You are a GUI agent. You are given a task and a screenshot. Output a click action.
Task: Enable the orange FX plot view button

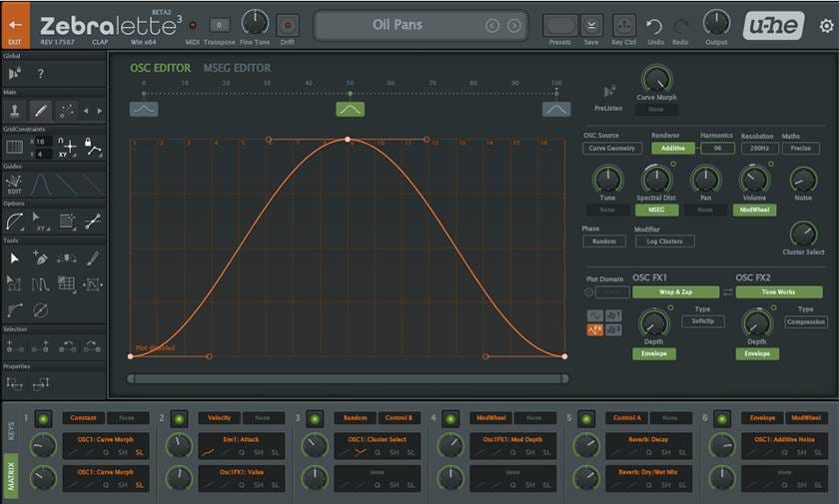[x=595, y=329]
